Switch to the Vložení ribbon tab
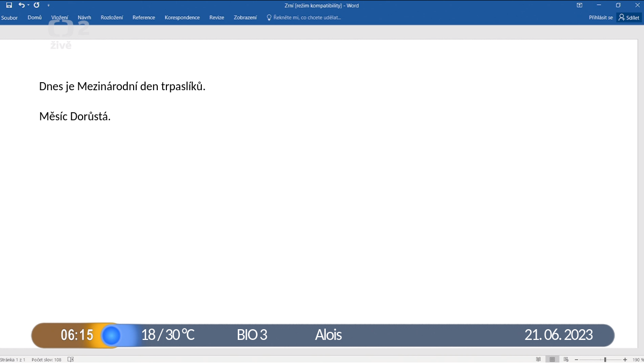644x363 pixels. pyautogui.click(x=60, y=17)
